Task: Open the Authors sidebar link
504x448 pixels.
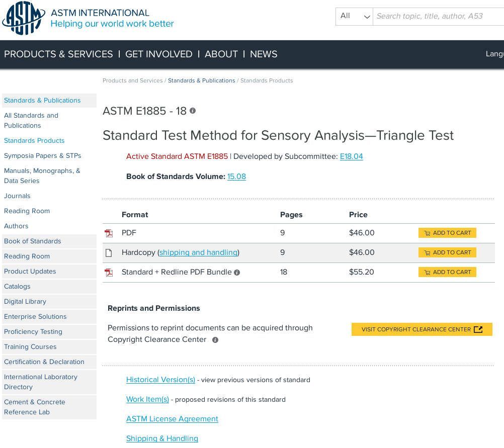Action: pos(16,226)
